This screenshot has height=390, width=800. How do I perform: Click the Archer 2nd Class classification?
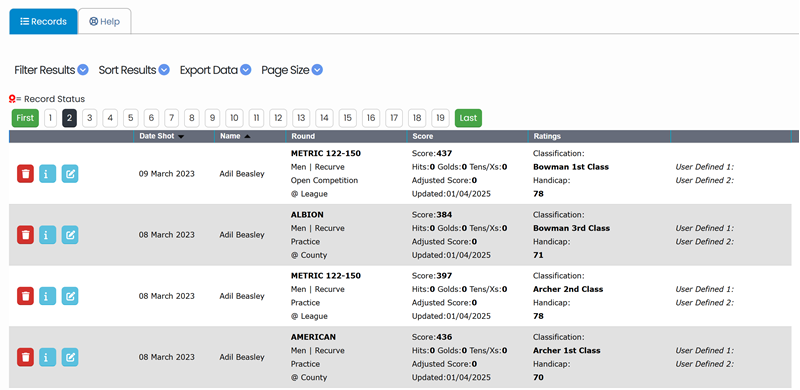(568, 289)
